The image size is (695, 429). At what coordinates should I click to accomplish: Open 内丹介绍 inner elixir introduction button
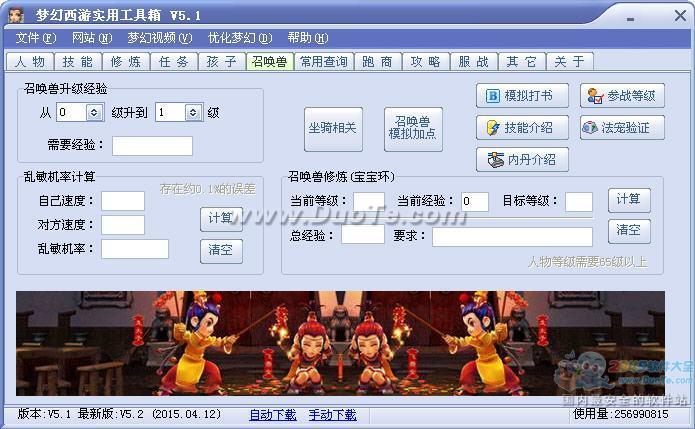[522, 160]
